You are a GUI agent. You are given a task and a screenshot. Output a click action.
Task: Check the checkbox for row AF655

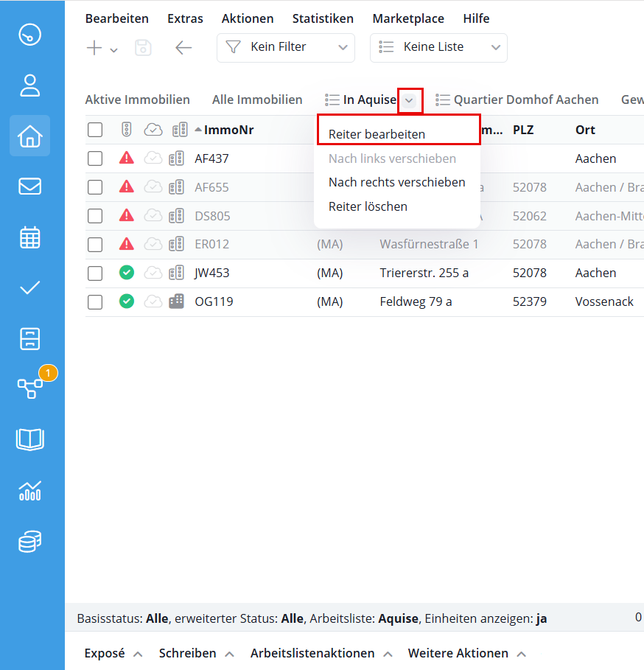[x=95, y=187]
